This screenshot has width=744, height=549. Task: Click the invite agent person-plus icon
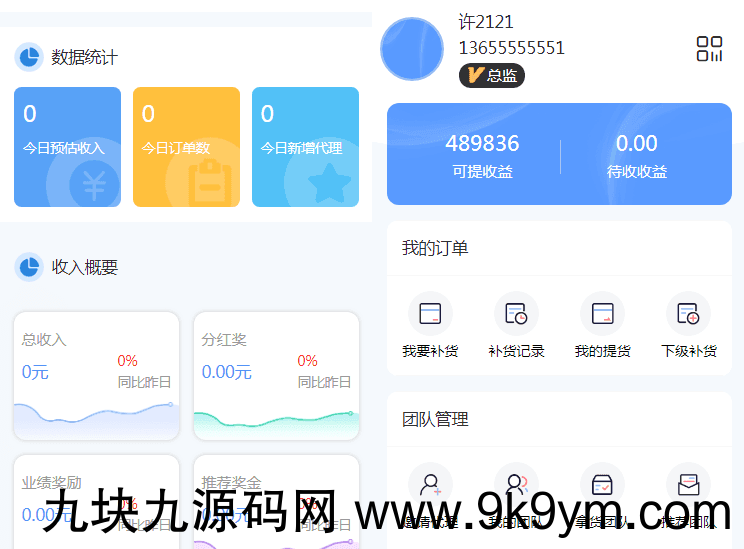430,485
